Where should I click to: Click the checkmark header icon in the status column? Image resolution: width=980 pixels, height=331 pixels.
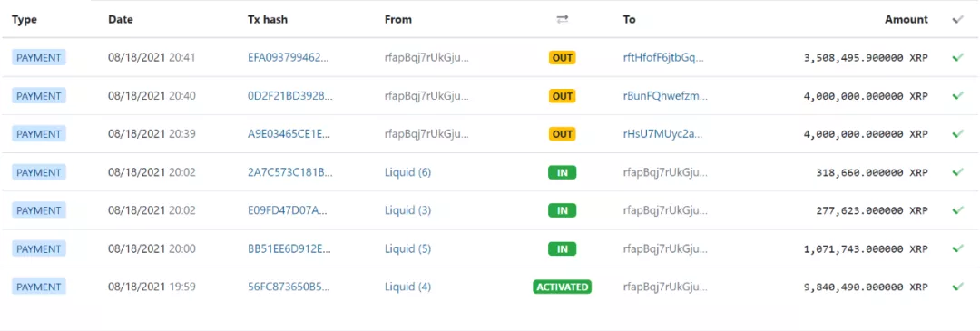[x=957, y=19]
